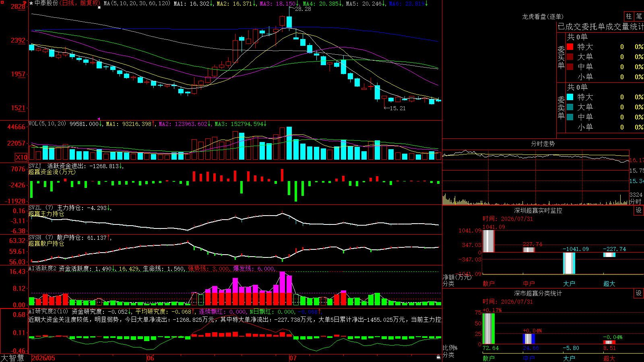Click the 深圳超赢实时监控 panel title
The image size is (644, 362).
click(x=538, y=210)
